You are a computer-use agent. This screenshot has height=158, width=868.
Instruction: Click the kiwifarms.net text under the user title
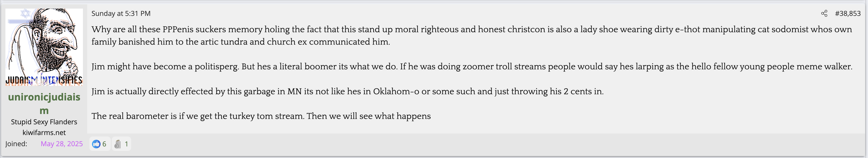click(x=44, y=132)
